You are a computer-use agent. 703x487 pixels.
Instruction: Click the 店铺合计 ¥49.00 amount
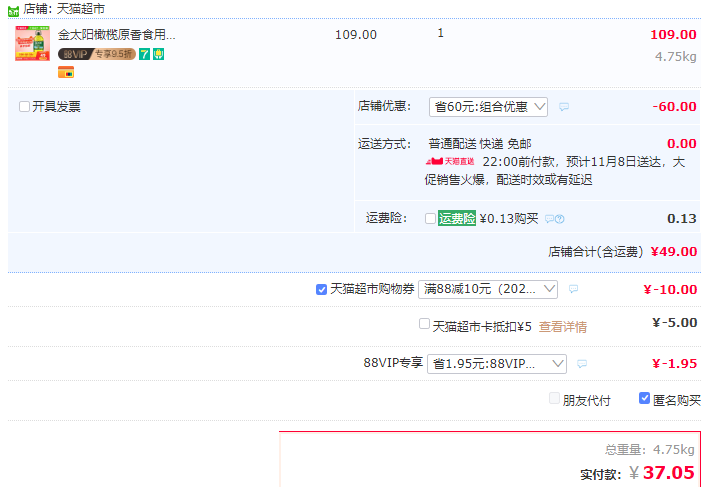[674, 252]
